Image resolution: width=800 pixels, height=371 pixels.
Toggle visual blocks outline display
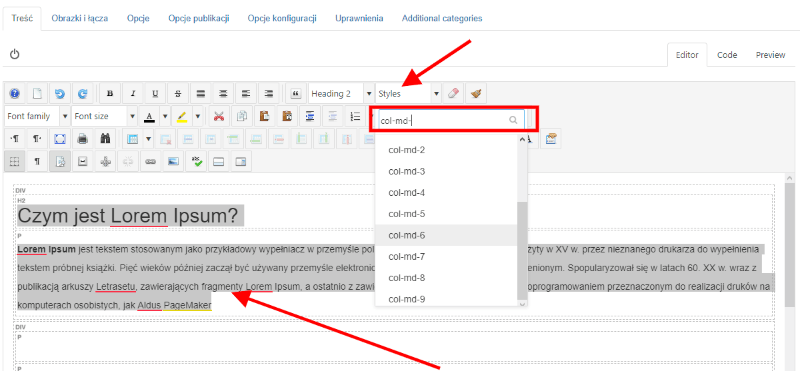coord(60,161)
